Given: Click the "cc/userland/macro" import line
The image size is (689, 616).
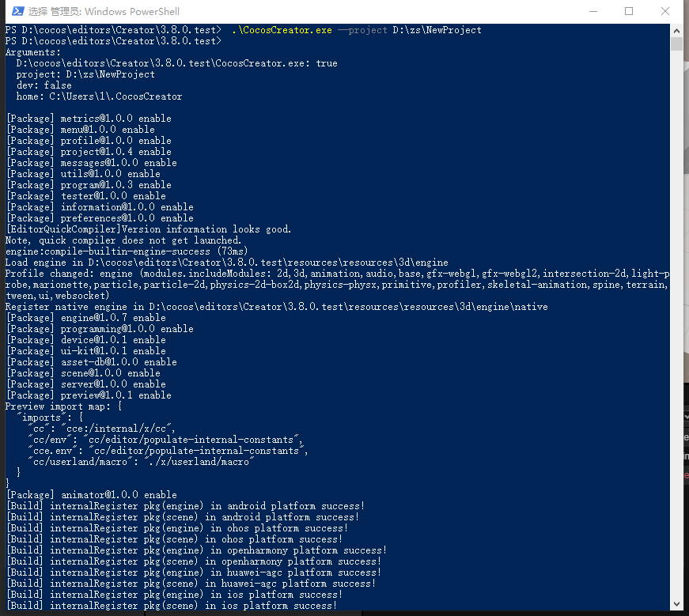Looking at the screenshot, I should [141, 462].
